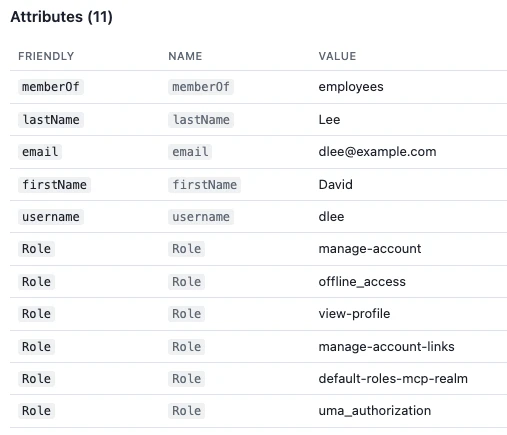The height and width of the screenshot is (435, 507).
Task: Click the username friendly tag
Action: click(x=51, y=217)
